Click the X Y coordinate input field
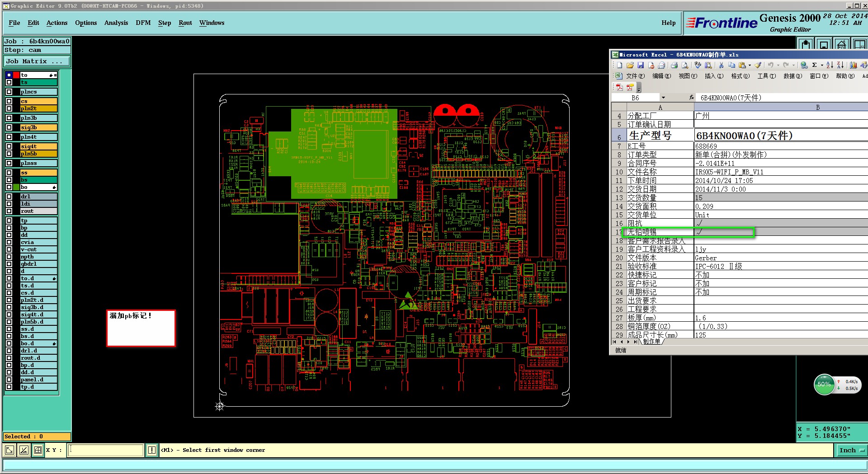 coord(106,450)
